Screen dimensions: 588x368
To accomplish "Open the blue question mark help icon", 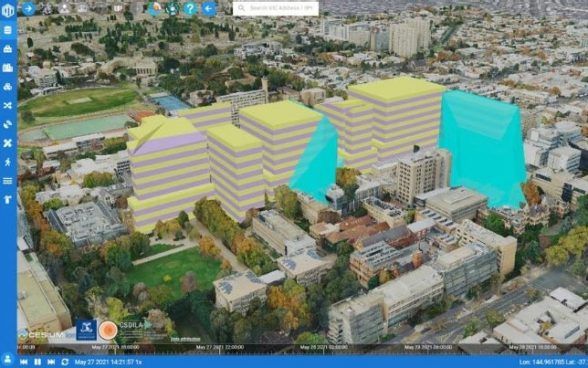I will pos(190,8).
